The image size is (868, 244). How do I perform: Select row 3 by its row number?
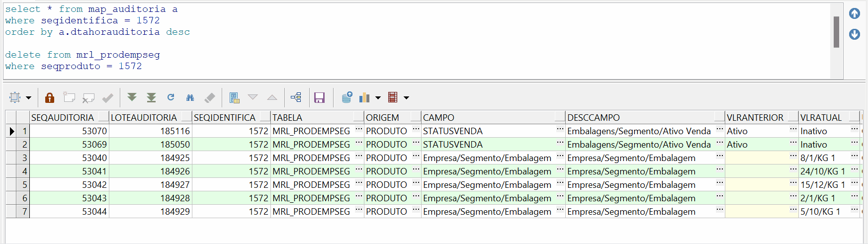[23, 158]
